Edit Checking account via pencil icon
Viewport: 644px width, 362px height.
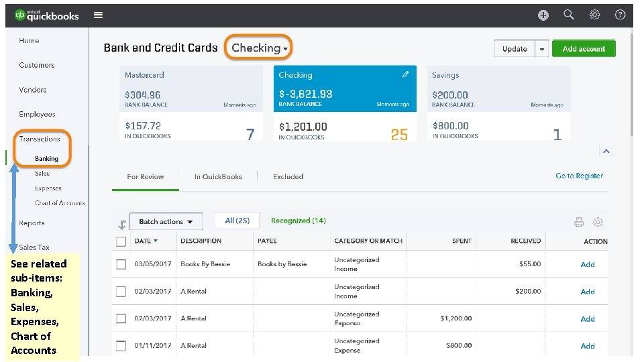(405, 74)
